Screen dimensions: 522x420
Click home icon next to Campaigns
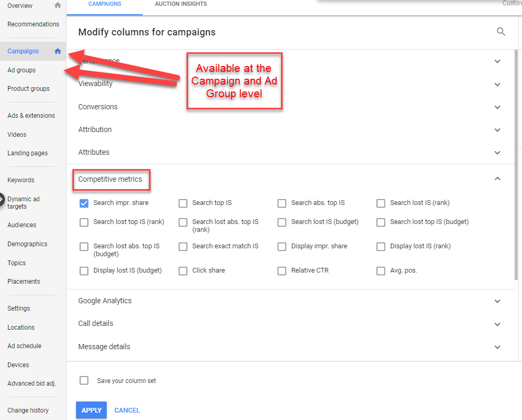tap(58, 51)
